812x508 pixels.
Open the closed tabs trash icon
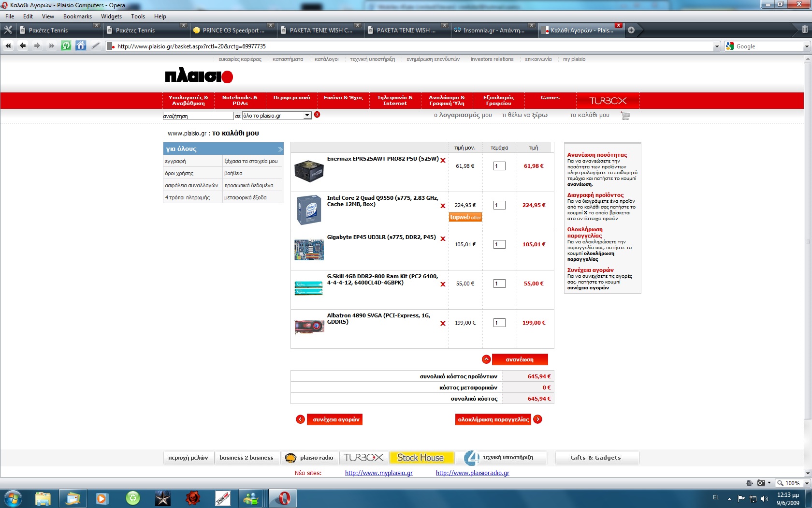pyautogui.click(x=805, y=30)
